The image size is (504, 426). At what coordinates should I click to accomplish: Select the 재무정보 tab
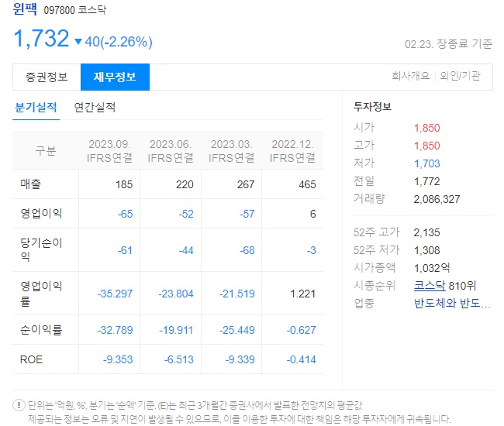(115, 77)
